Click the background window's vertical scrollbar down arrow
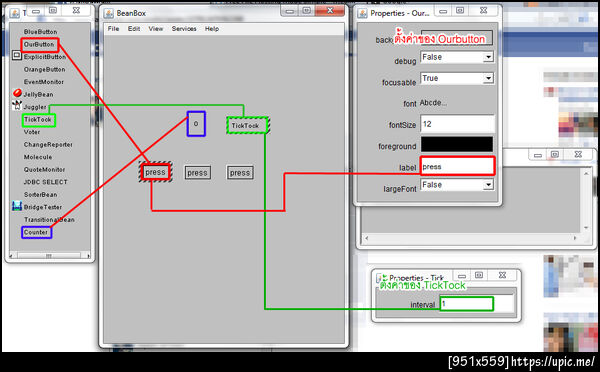The width and height of the screenshot is (600, 372). pos(586,228)
